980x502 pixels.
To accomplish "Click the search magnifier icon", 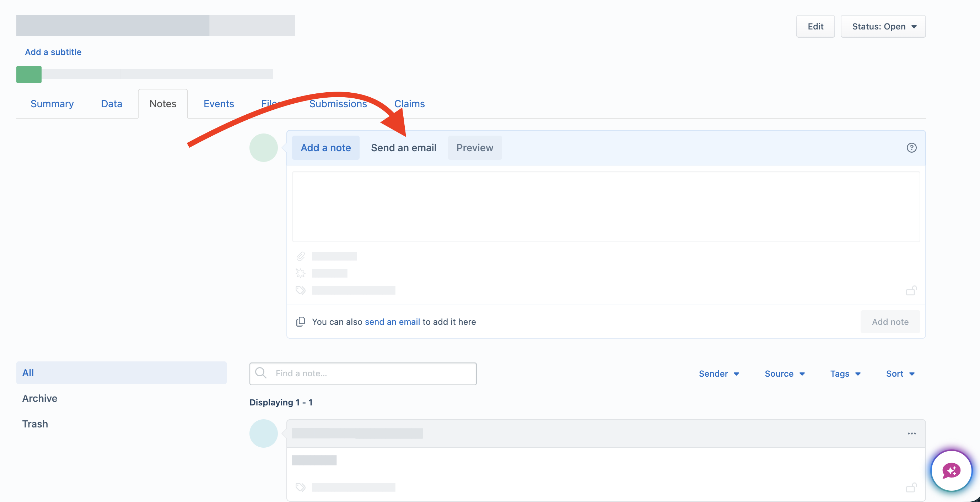I will click(260, 373).
